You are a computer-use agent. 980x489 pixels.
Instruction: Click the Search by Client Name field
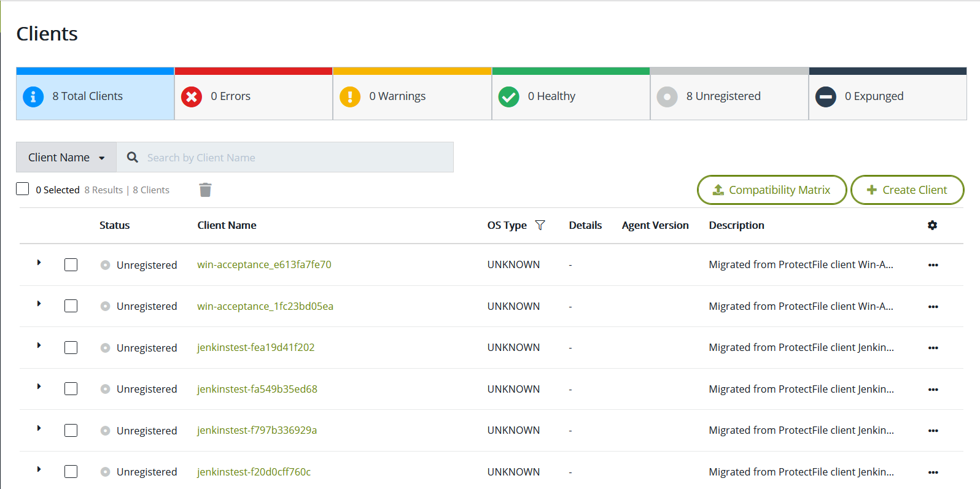285,158
